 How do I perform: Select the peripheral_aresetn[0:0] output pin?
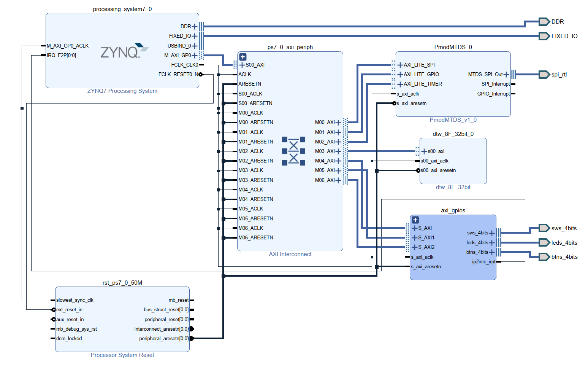pyautogui.click(x=163, y=338)
